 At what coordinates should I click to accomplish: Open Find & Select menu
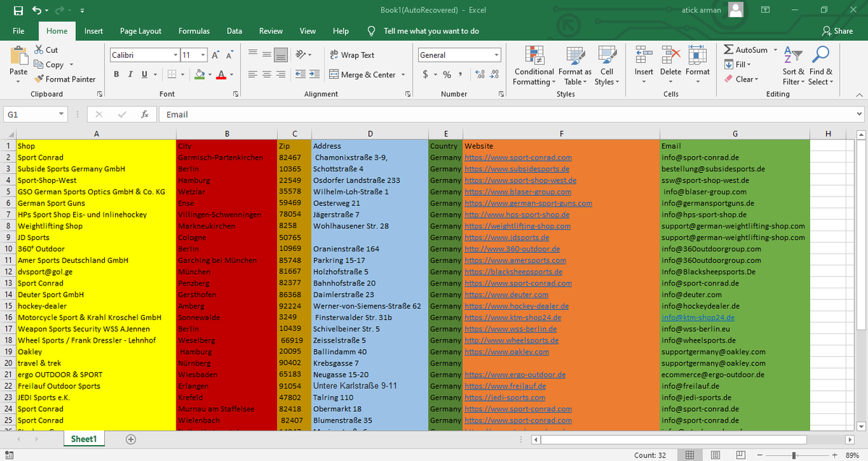[821, 66]
